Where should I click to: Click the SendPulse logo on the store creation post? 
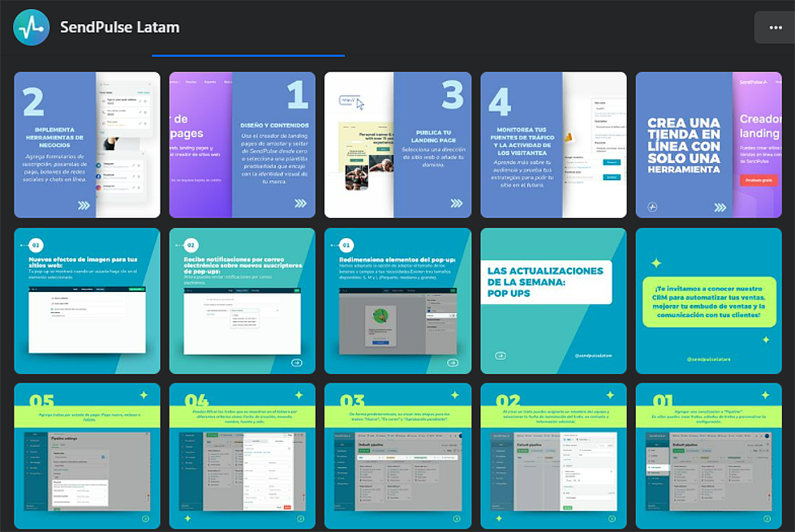tap(652, 207)
